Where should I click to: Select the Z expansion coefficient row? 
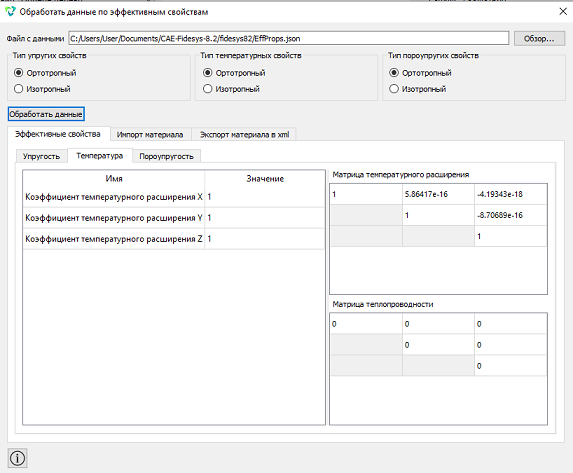pos(174,239)
